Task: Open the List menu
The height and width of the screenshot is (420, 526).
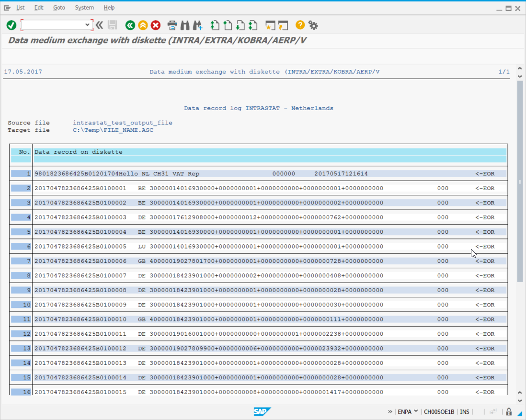Action: pyautogui.click(x=21, y=7)
